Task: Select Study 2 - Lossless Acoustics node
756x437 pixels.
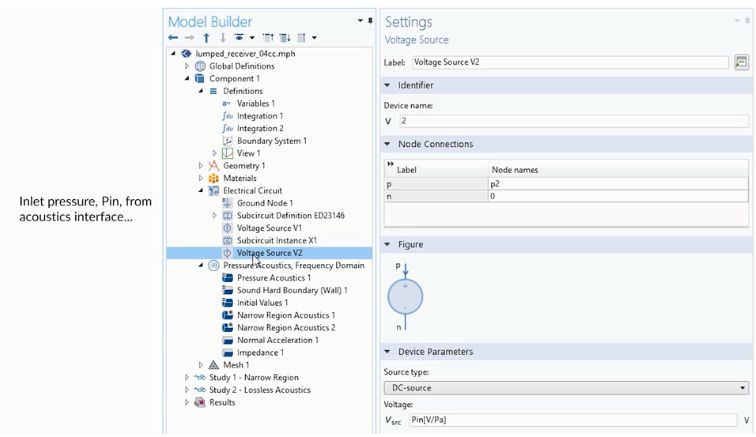Action: pos(260,390)
